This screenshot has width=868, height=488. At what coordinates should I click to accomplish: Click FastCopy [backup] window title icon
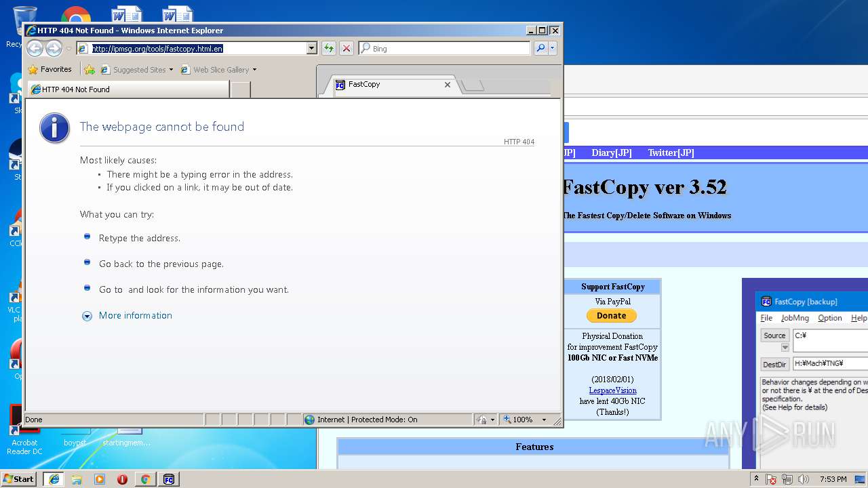(766, 302)
